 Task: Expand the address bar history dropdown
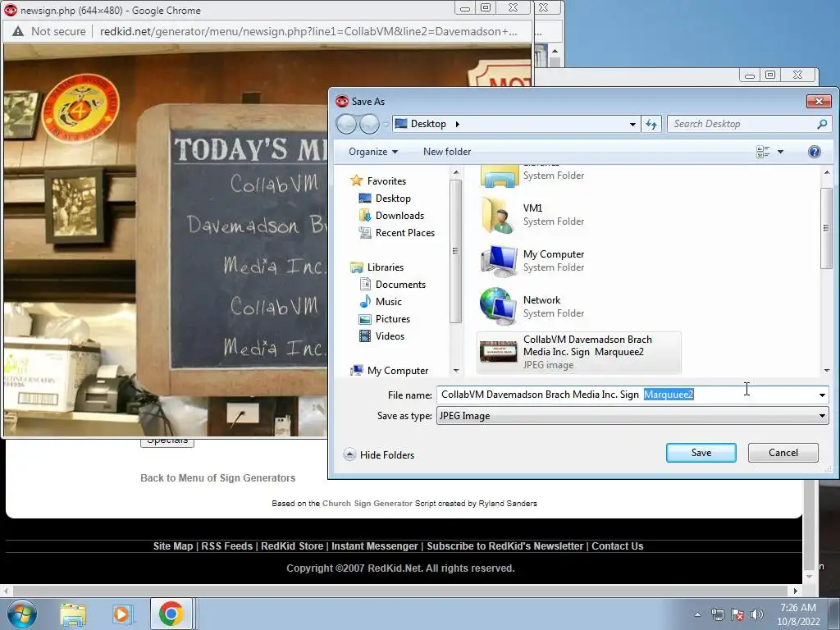632,125
